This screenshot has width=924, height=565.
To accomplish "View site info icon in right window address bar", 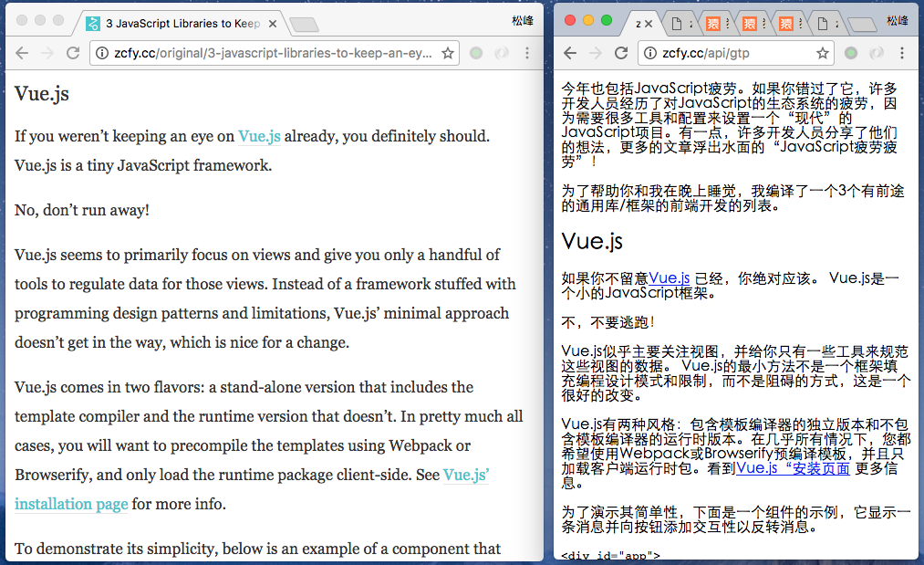I will [650, 53].
